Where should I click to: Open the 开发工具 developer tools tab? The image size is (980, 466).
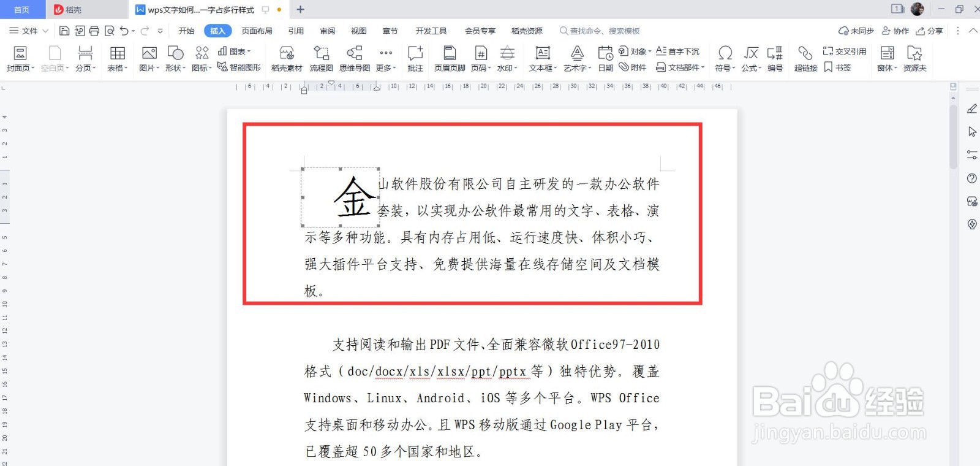click(x=431, y=31)
